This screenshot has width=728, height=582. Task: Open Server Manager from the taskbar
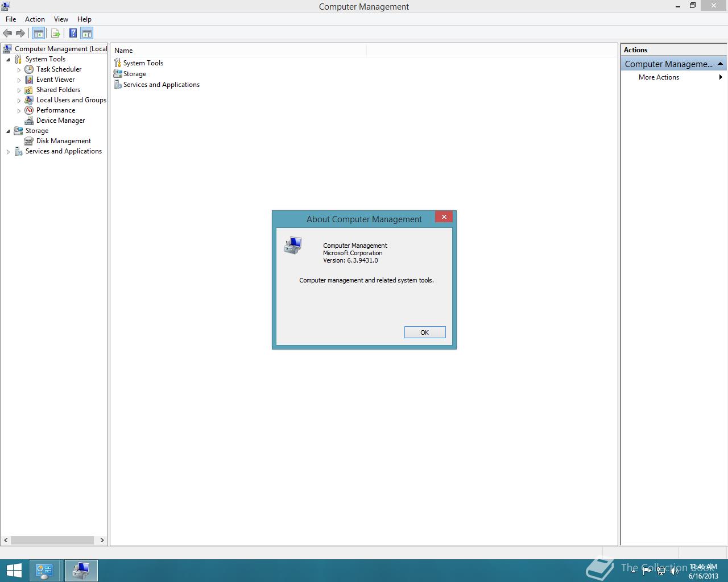click(x=44, y=571)
